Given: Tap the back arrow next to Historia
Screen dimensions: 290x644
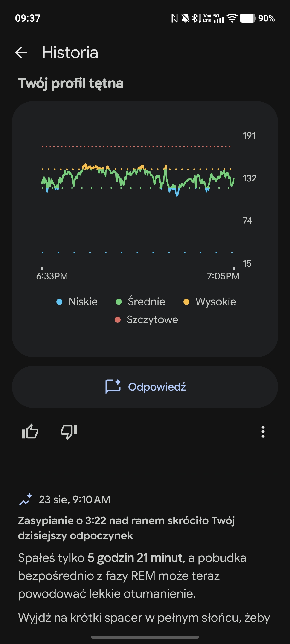Looking at the screenshot, I should tap(21, 52).
